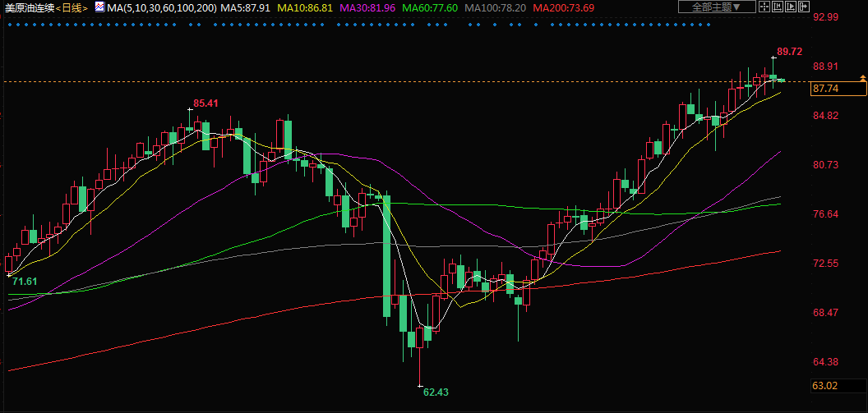Click the green MA60:77.60 label
868x413 pixels.
(431, 7)
